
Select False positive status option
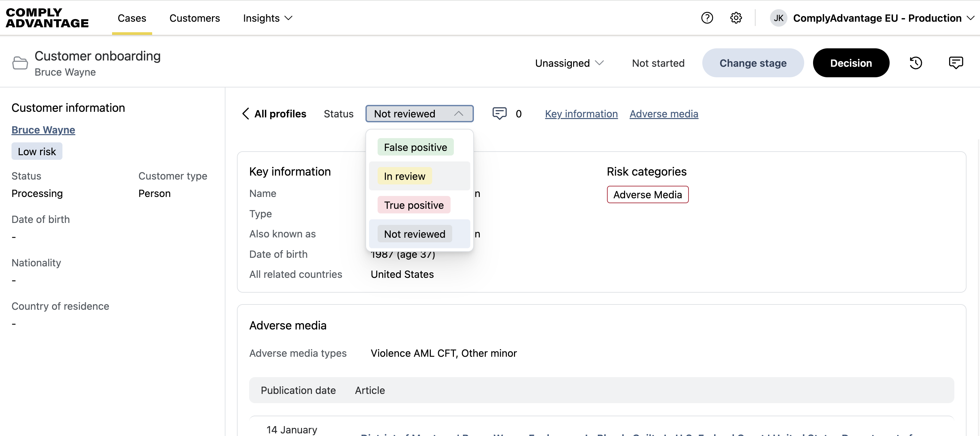pyautogui.click(x=415, y=147)
